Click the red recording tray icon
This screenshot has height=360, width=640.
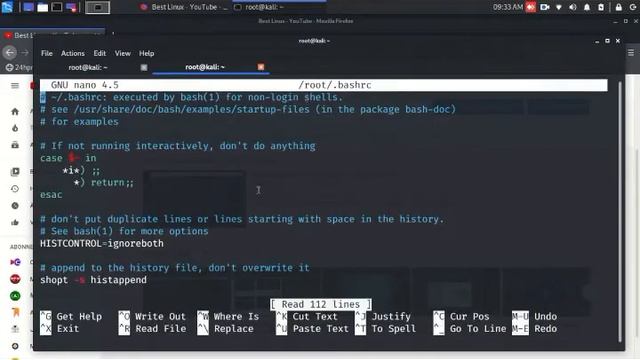click(x=530, y=7)
